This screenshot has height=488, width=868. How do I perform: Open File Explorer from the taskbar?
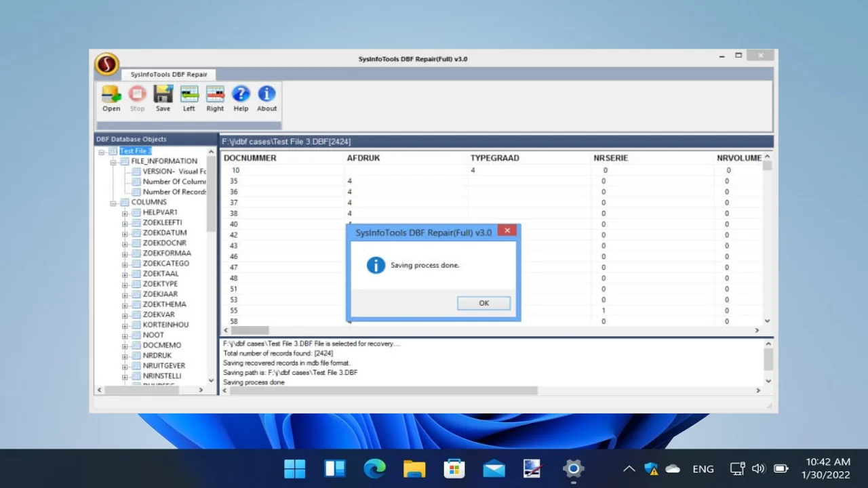tap(414, 468)
